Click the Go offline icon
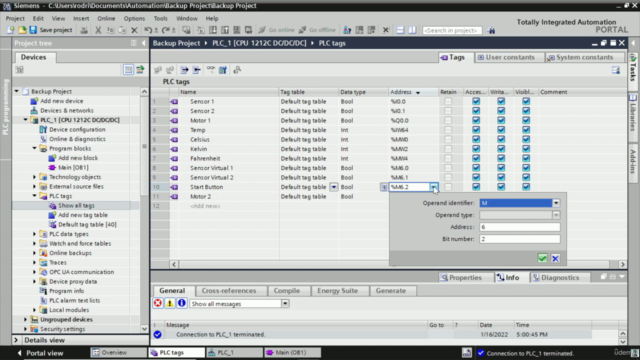 (x=302, y=30)
